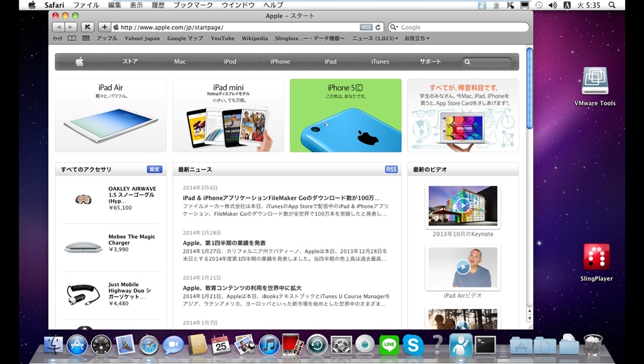The width and height of the screenshot is (644, 364).
Task: Open the iPhone 5c green promo tile
Action: click(x=345, y=115)
